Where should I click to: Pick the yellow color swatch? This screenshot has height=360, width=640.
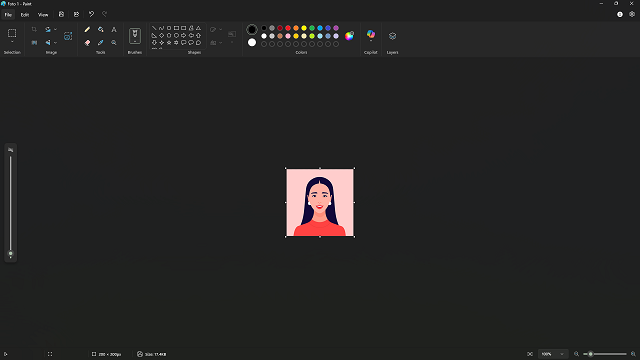(x=304, y=28)
